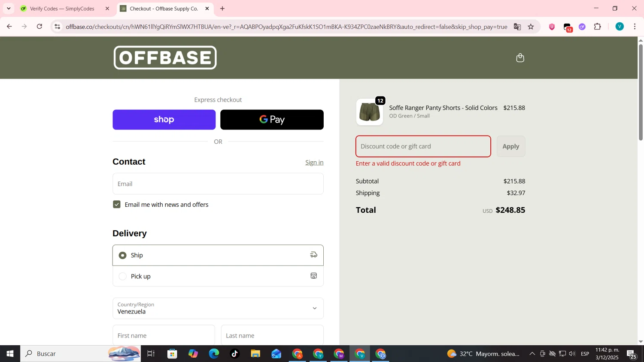Click the 32°C weather widget

[x=483, y=354]
